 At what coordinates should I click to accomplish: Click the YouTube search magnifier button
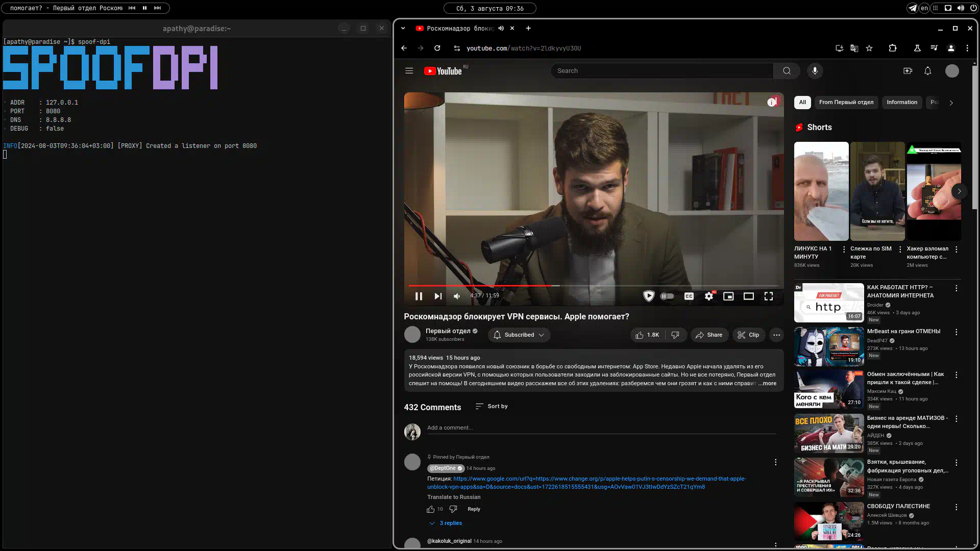tap(787, 71)
